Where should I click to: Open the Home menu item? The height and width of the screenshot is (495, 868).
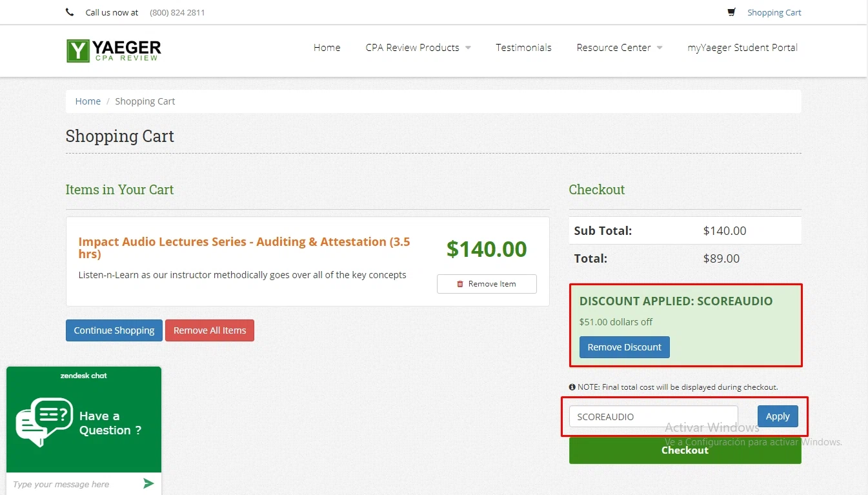coord(327,47)
